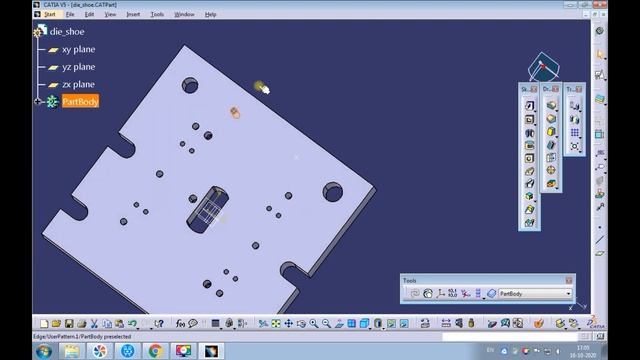Screen dimensions: 640x360
Task: Open the Start menu in CATIA
Action: click(50, 14)
